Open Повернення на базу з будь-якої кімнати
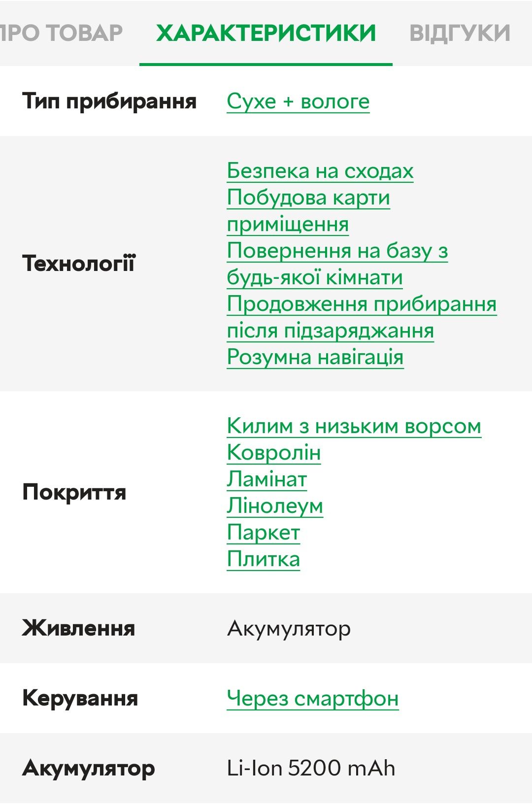 pos(337,264)
